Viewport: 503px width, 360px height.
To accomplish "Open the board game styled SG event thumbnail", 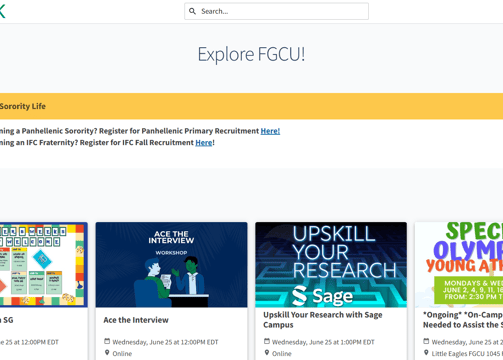I will [x=44, y=265].
